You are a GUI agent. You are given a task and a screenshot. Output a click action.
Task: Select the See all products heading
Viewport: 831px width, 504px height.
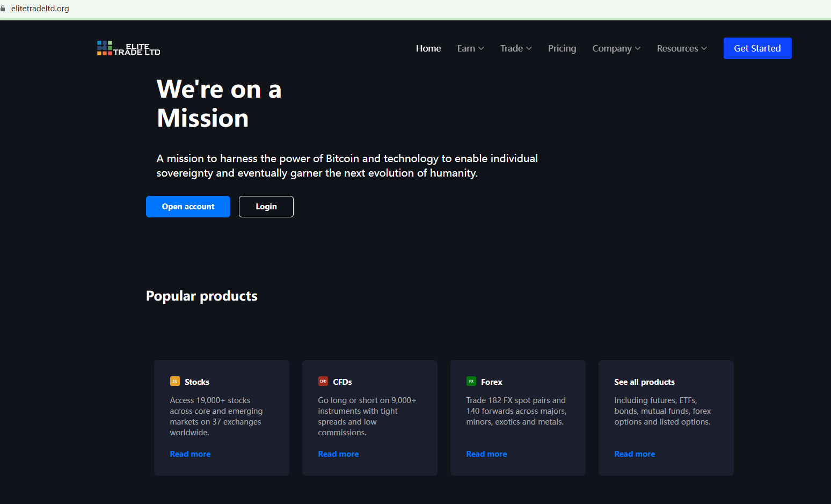click(x=644, y=382)
